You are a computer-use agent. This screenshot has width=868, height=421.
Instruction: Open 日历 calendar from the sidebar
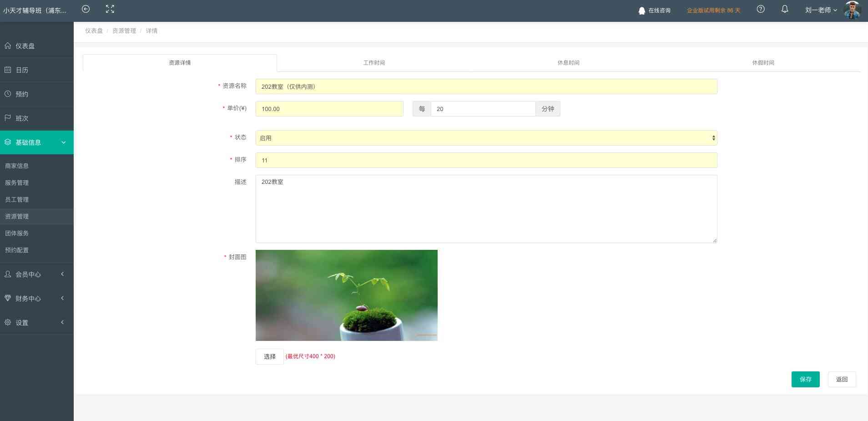(x=22, y=70)
